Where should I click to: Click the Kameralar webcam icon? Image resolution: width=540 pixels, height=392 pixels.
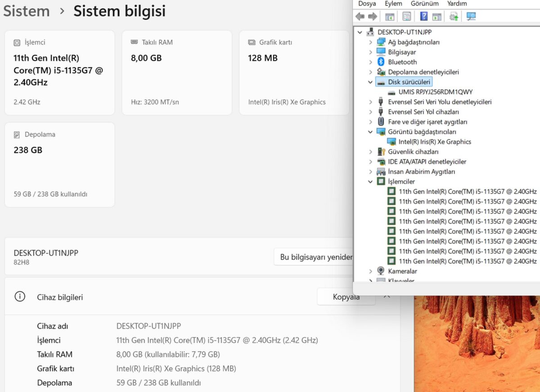tap(381, 271)
